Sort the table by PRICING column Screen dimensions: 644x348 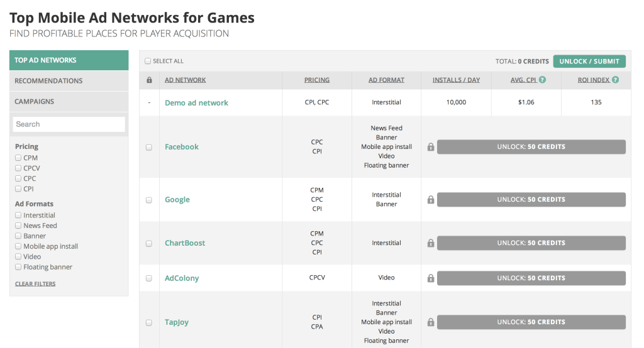[x=317, y=80]
